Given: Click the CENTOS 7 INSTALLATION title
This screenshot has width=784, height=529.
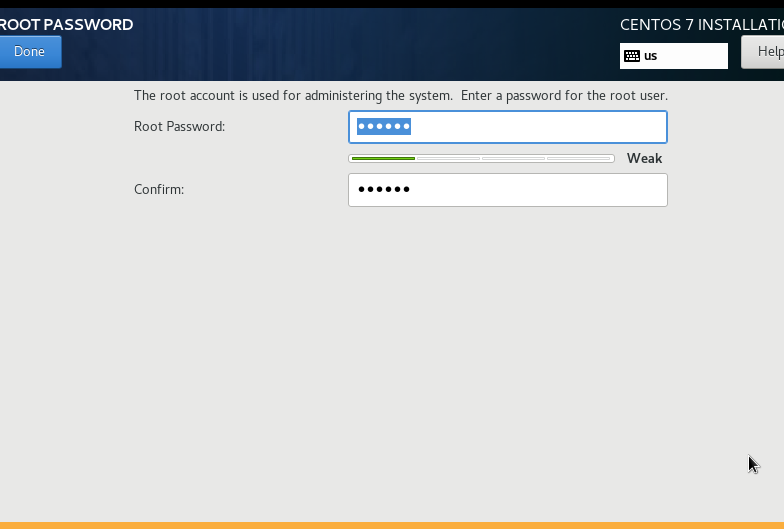Looking at the screenshot, I should pyautogui.click(x=702, y=24).
